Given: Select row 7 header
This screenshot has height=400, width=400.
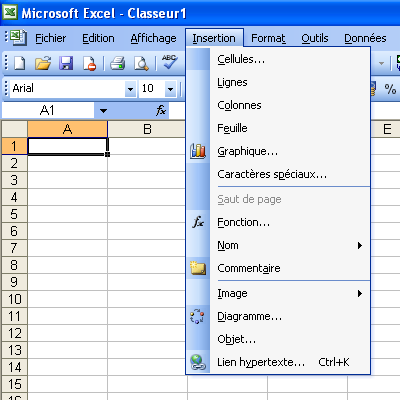Looking at the screenshot, I should point(14,248).
